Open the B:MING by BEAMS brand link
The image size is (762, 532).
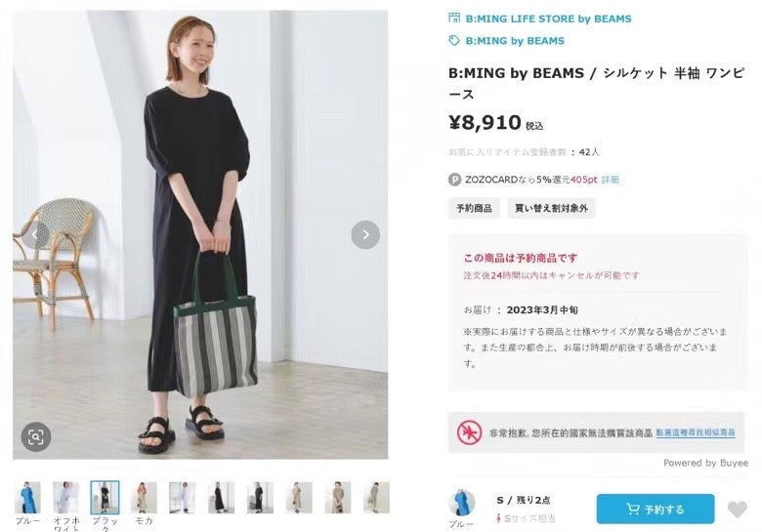click(515, 41)
